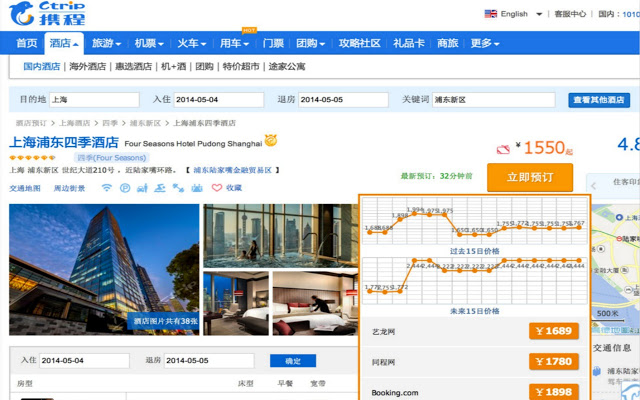This screenshot has width=640, height=400.
Task: Expand the 酒店 navigation tab
Action: (64, 43)
